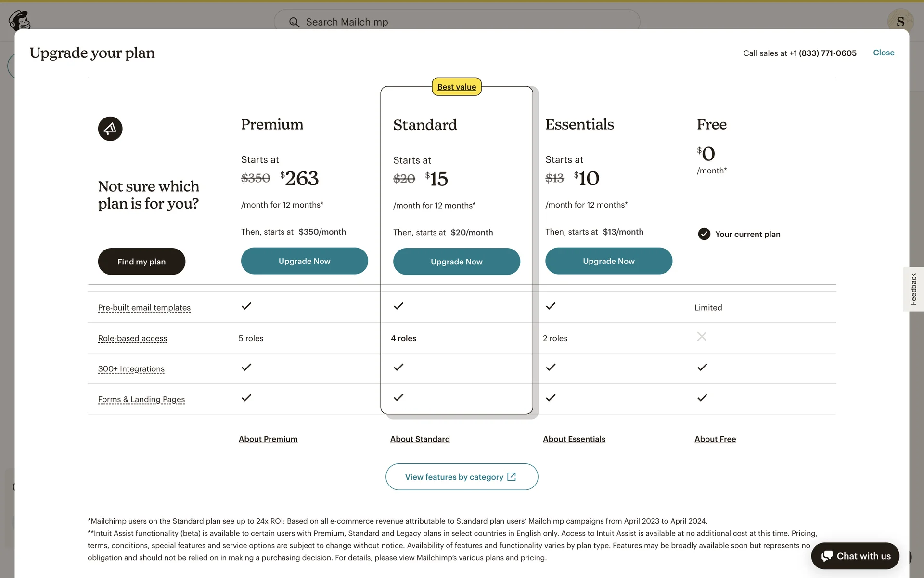Image resolution: width=924 pixels, height=578 pixels.
Task: Click the Role-based access feature label
Action: tap(132, 338)
